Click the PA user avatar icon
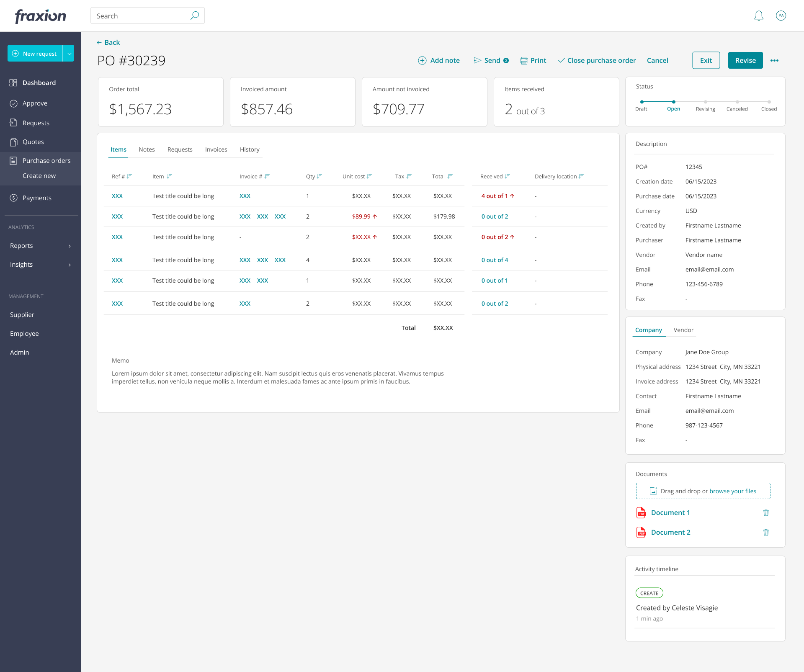 pyautogui.click(x=781, y=16)
